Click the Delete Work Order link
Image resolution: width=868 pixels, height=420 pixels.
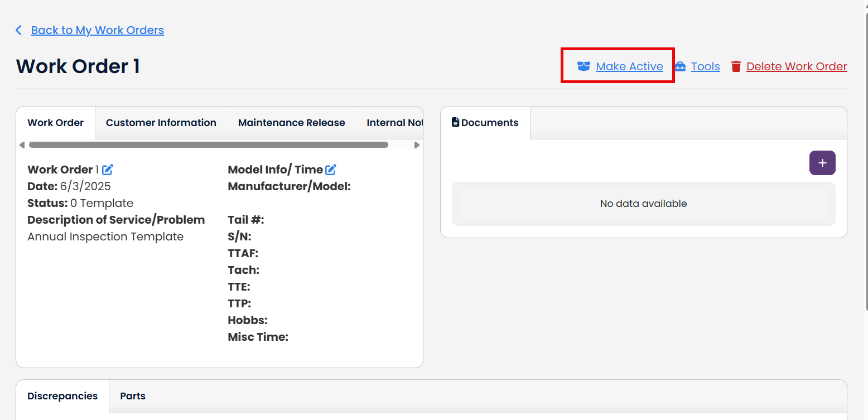[x=796, y=66]
